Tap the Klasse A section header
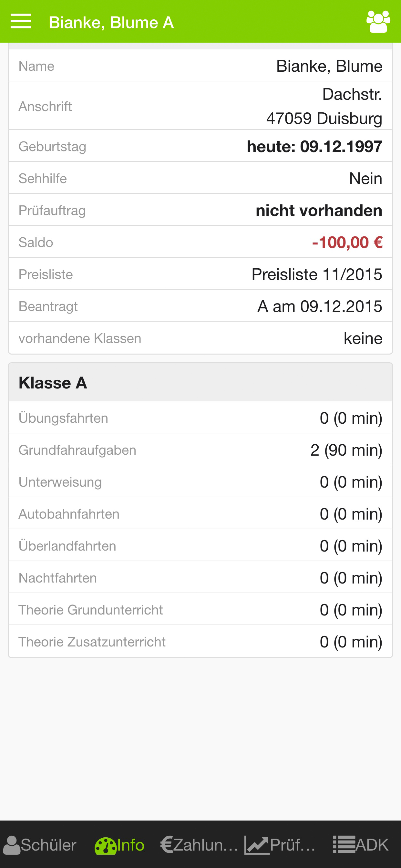Viewport: 401px width, 868px height. point(200,382)
